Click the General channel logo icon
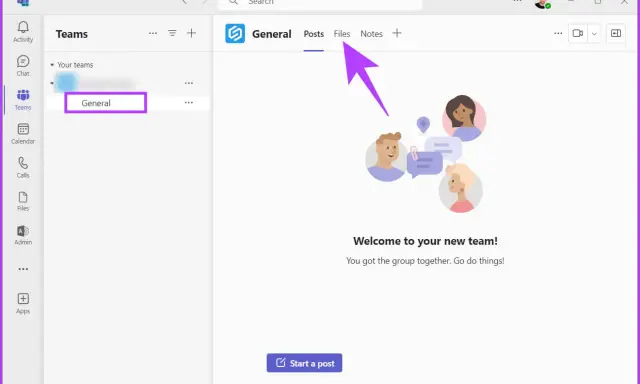 click(x=235, y=33)
